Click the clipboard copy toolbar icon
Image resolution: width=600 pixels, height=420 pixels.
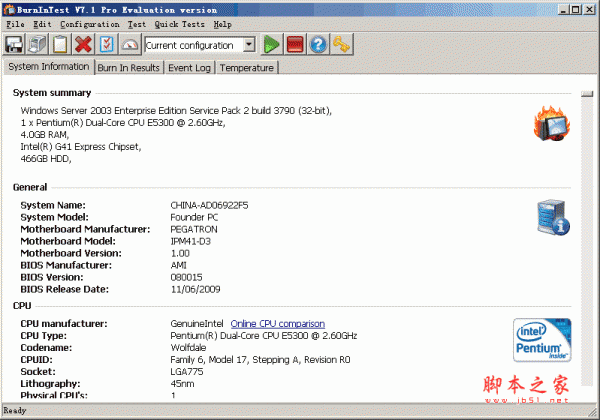[60, 44]
